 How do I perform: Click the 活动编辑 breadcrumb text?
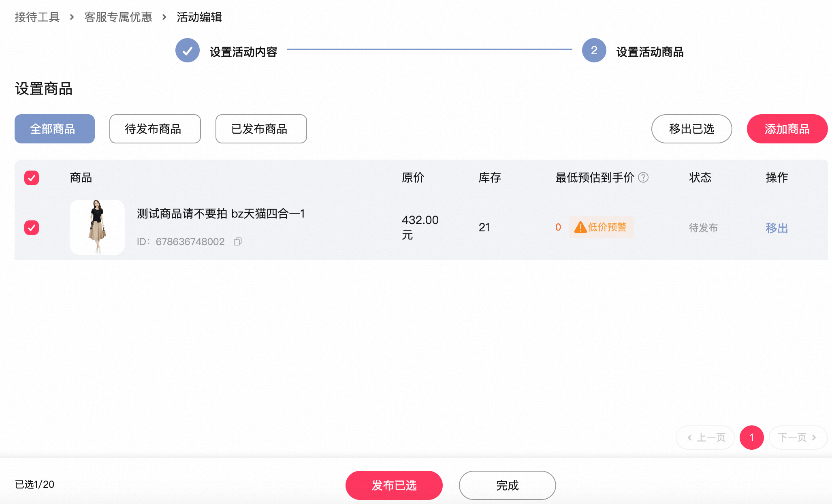[199, 17]
